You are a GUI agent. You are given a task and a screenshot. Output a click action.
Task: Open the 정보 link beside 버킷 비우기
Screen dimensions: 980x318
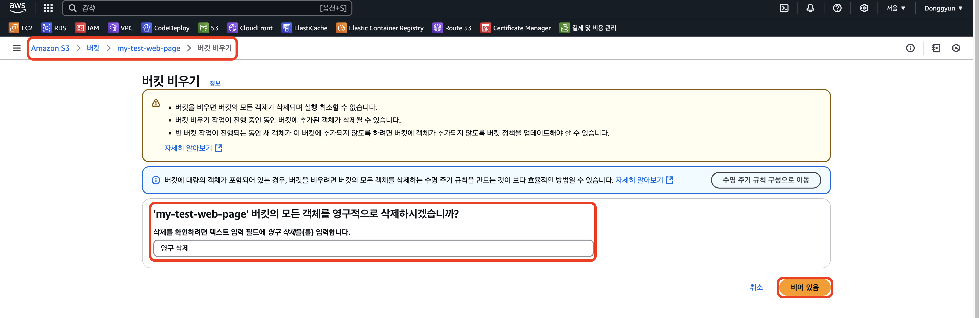[215, 83]
